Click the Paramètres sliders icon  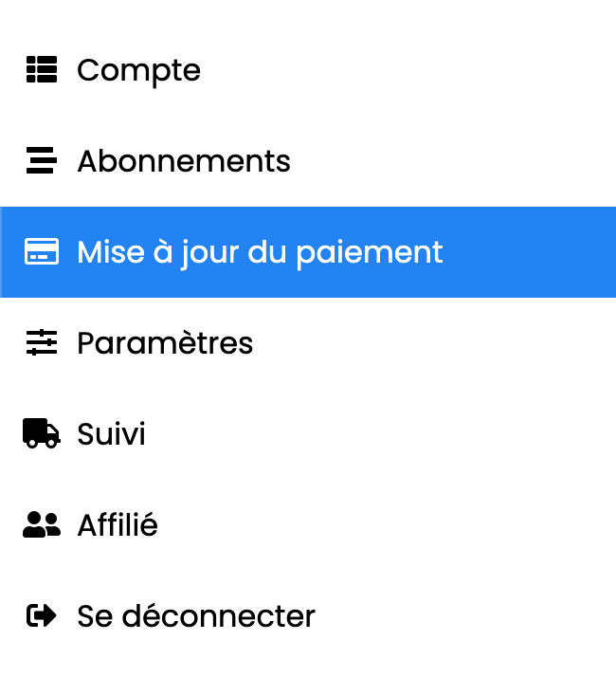click(x=42, y=342)
